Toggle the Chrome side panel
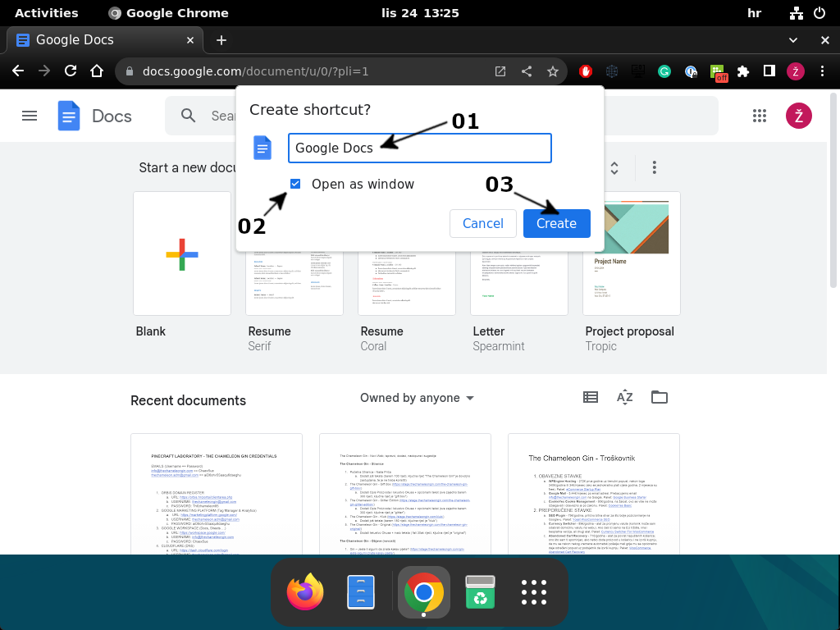840x630 pixels. pos(769,71)
